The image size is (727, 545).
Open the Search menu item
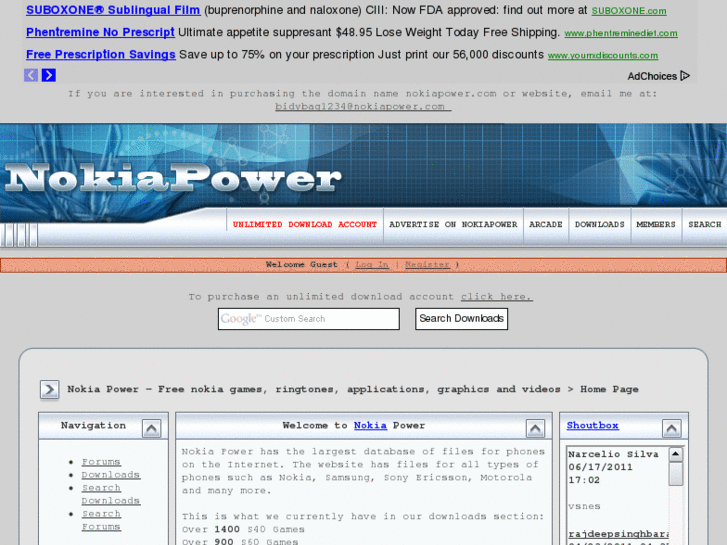705,225
